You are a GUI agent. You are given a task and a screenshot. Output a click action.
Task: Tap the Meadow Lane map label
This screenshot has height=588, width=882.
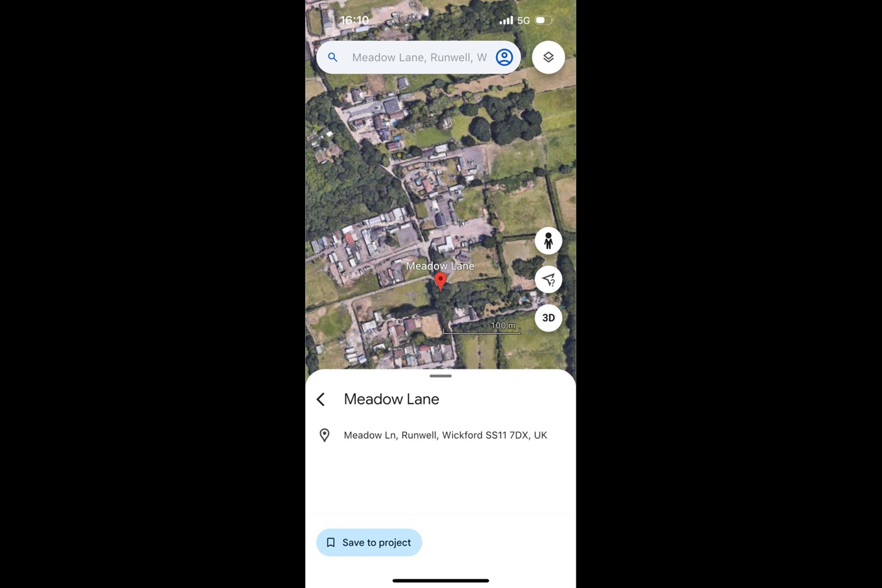click(x=440, y=266)
